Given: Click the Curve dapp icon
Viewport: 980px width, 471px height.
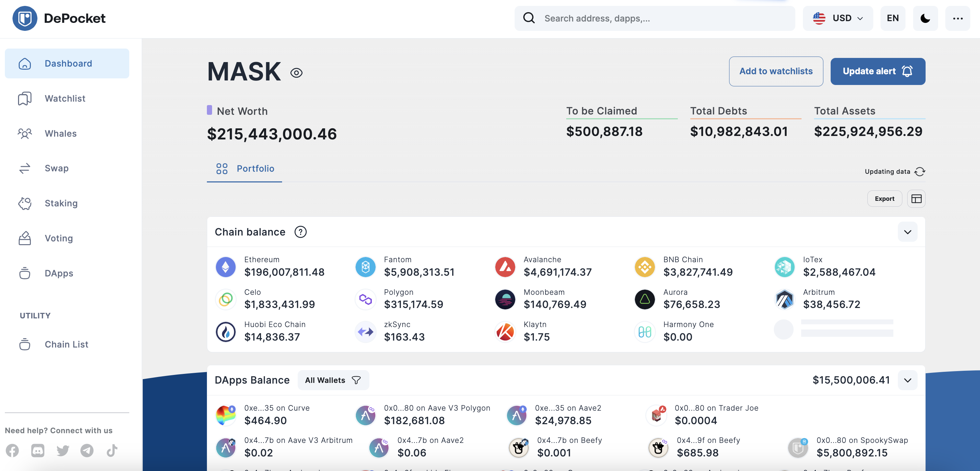Looking at the screenshot, I should click(x=226, y=415).
